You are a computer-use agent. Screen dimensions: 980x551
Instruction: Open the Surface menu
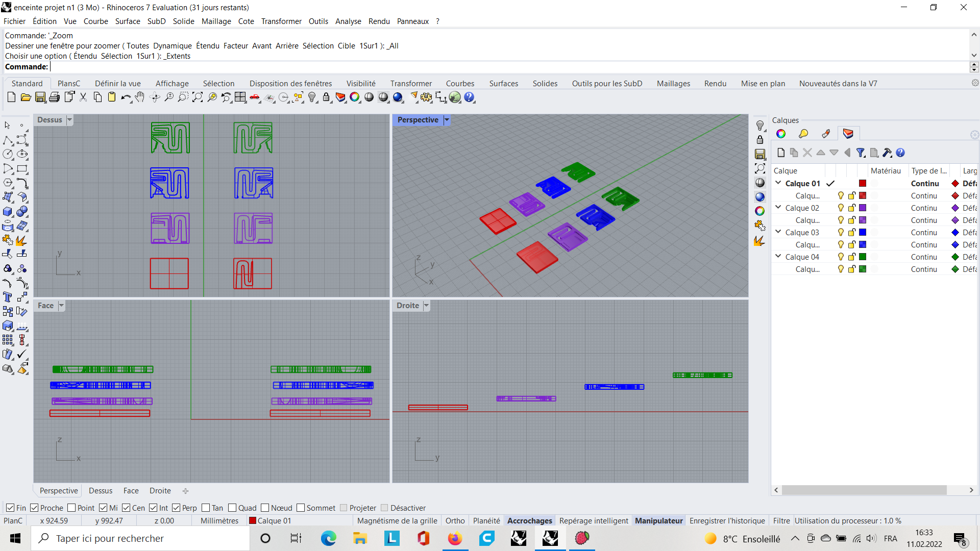[x=127, y=21]
